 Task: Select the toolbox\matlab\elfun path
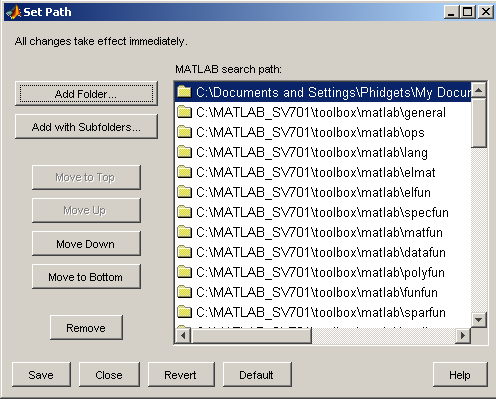click(323, 192)
